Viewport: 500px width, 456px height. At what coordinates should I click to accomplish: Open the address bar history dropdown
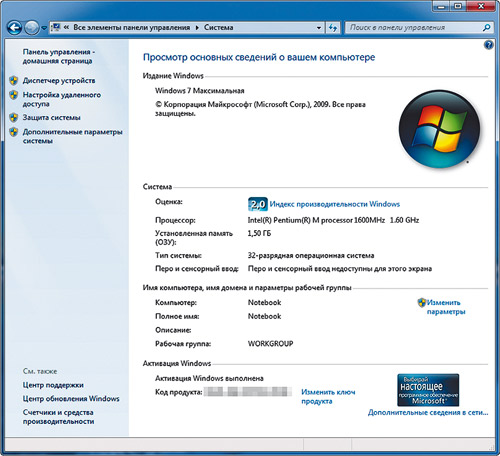click(319, 28)
